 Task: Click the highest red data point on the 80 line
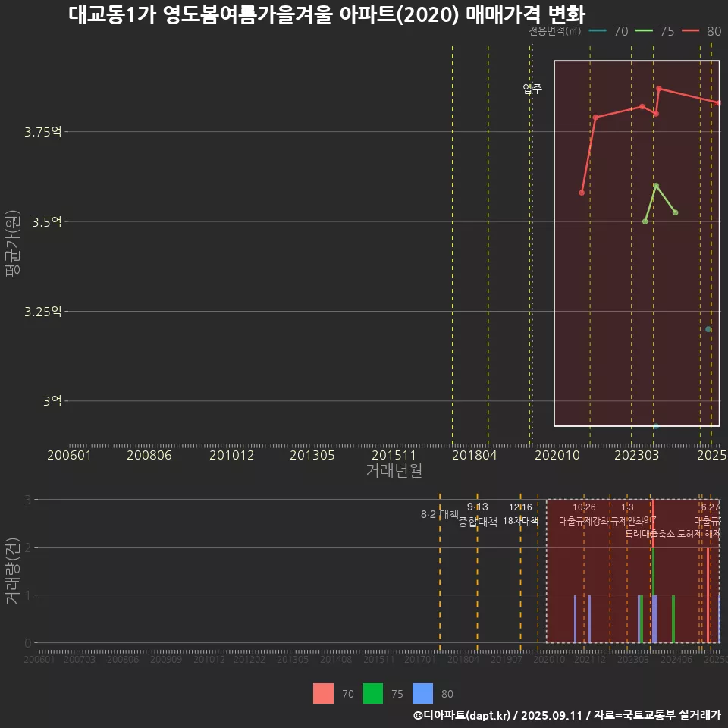pos(659,88)
